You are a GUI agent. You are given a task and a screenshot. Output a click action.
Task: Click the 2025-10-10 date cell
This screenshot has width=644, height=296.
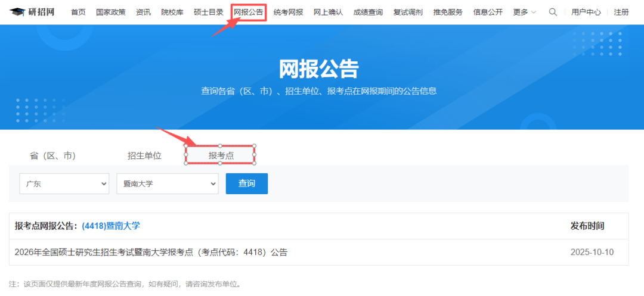pos(592,252)
